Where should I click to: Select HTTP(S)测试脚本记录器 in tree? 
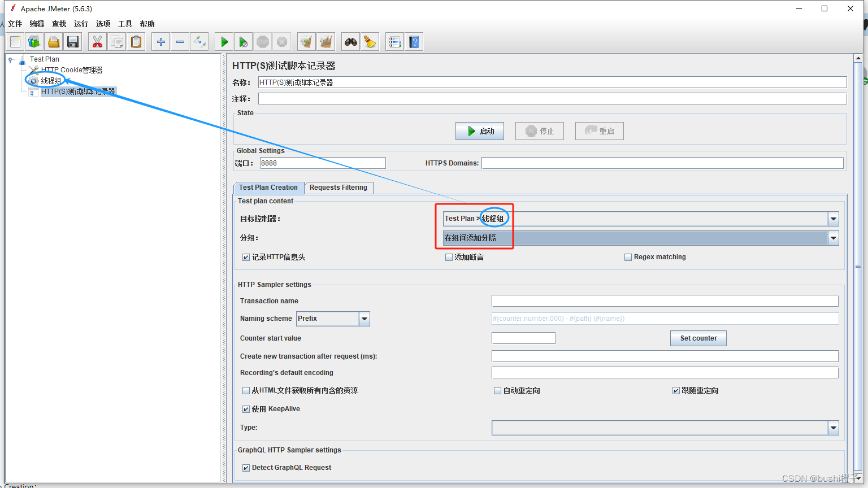point(78,91)
